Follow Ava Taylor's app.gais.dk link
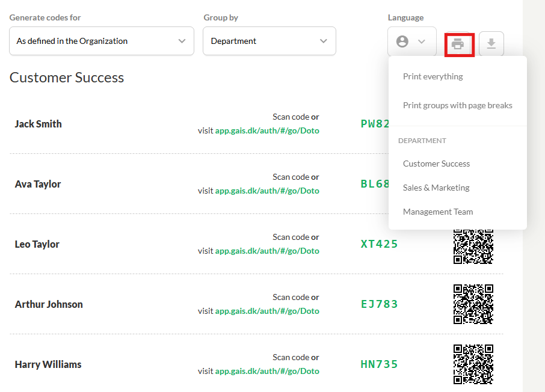The height and width of the screenshot is (392, 545). (267, 191)
